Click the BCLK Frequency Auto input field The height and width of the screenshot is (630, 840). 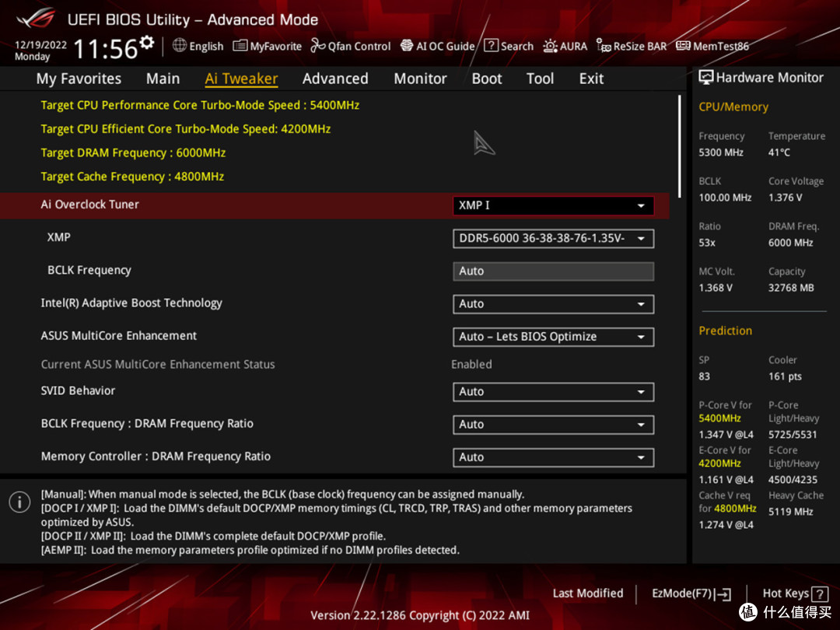(x=554, y=271)
